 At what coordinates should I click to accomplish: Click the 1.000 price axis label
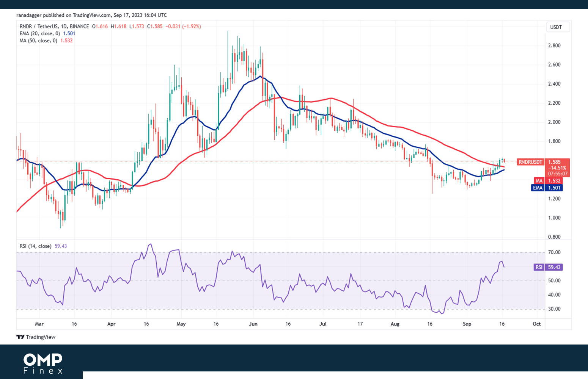click(x=554, y=218)
